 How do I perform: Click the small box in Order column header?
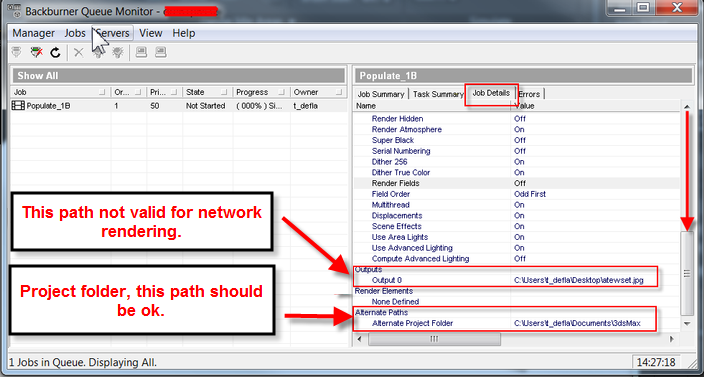[x=138, y=92]
